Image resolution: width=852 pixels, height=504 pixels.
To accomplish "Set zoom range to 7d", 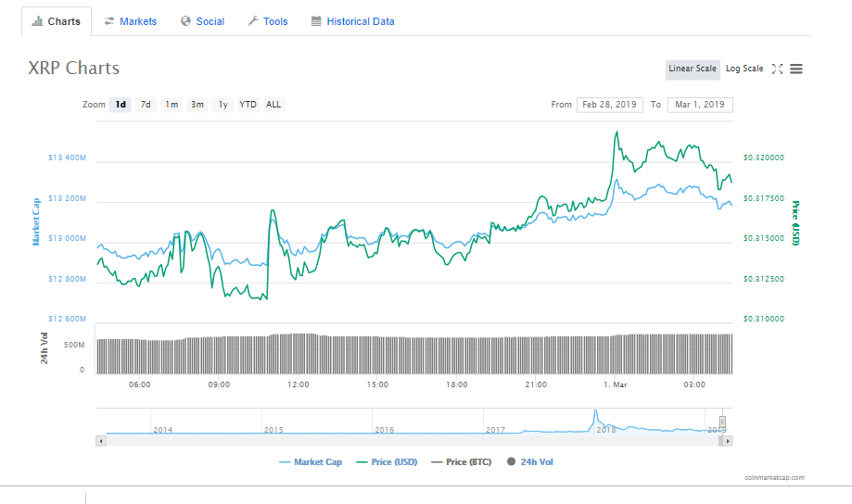I will point(146,105).
